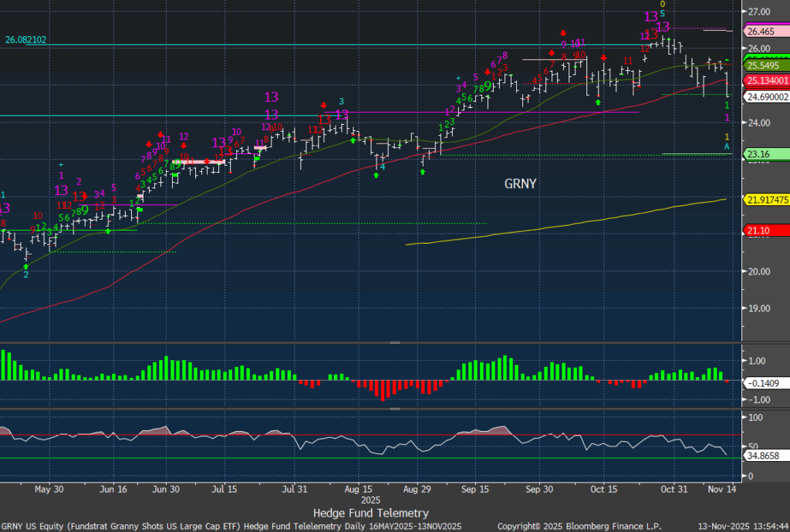This screenshot has height=532, width=790.
Task: Select the May 30 date axis label
Action: 49,489
